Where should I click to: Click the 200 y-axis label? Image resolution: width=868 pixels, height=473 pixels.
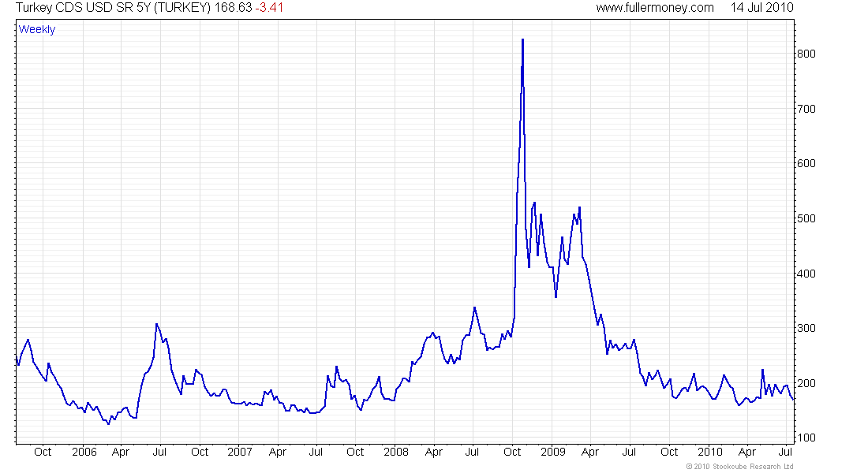tap(806, 383)
